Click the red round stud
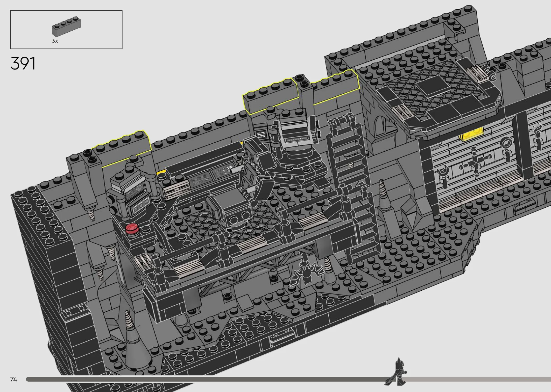Screen dimensions: 551x392 point(132,229)
